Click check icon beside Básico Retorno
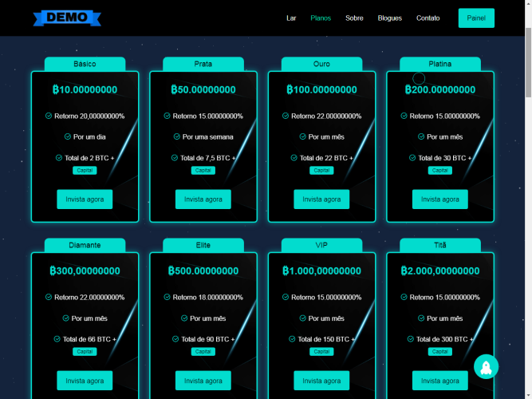 (x=49, y=116)
